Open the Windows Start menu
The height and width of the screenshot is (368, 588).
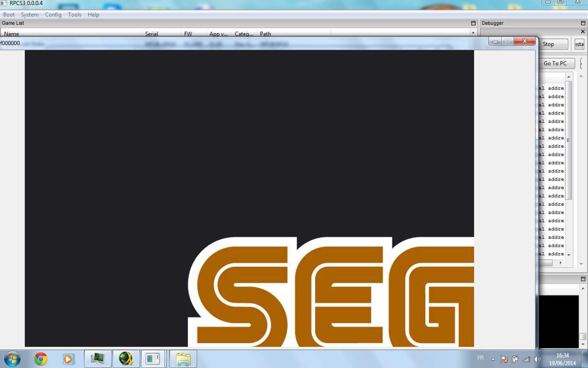(x=12, y=359)
